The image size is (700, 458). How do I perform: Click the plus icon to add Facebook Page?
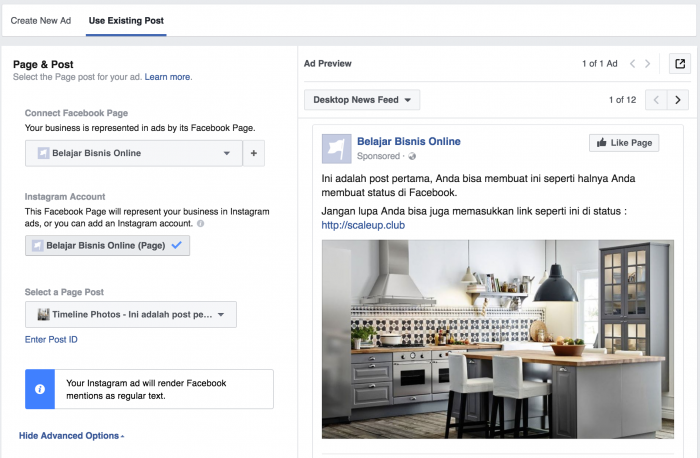click(254, 153)
